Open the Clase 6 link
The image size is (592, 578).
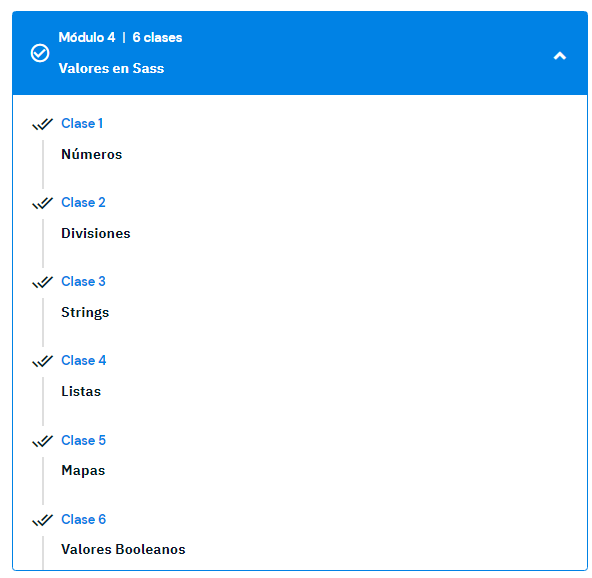83,519
